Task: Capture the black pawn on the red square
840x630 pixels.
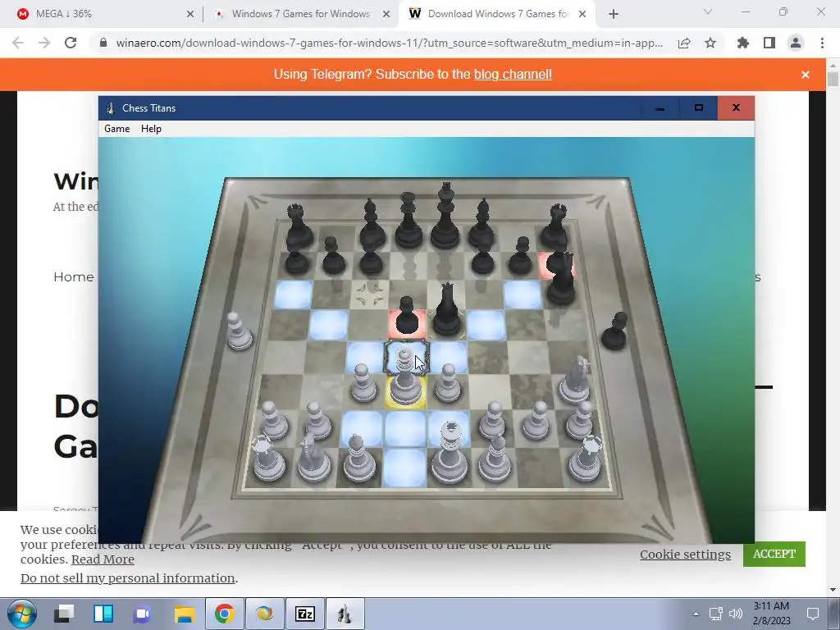Action: [407, 319]
